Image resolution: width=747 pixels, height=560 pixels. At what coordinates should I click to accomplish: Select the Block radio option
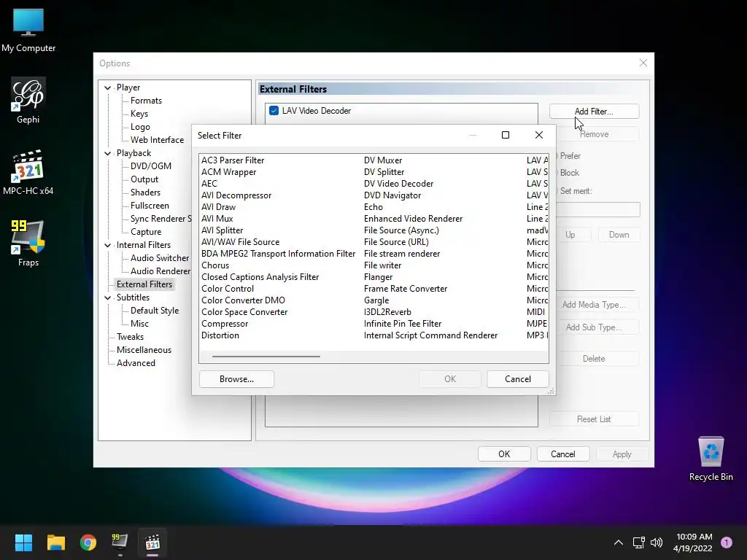(569, 172)
